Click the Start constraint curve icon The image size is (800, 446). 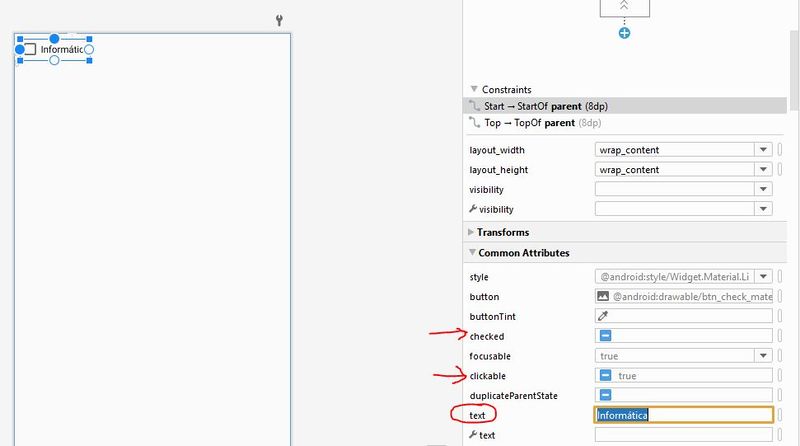(474, 106)
